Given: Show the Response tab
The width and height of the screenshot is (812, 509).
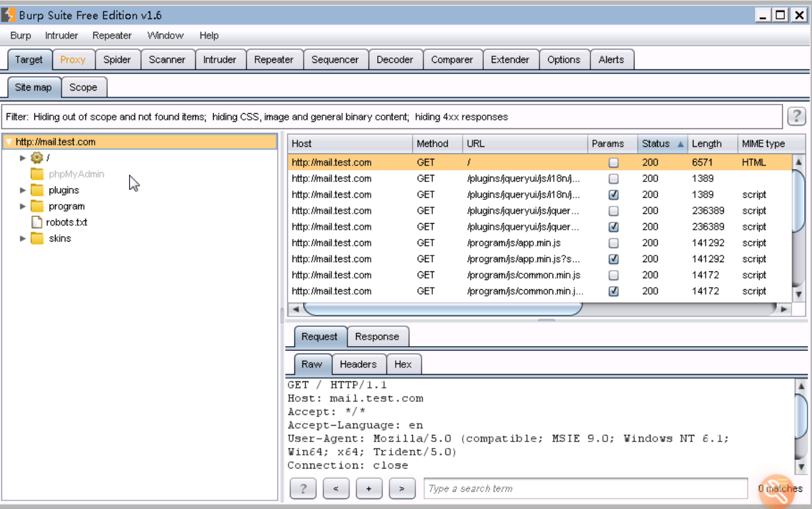Looking at the screenshot, I should coord(377,336).
